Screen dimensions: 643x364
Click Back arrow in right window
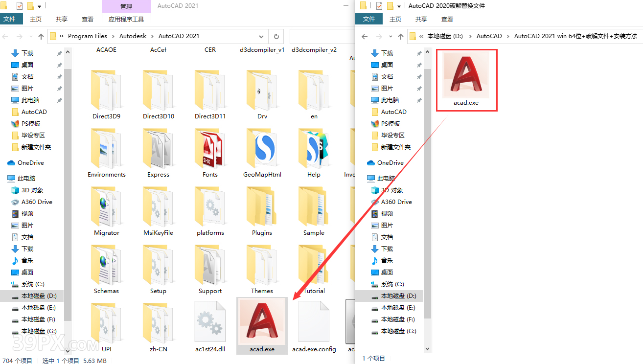pos(365,36)
